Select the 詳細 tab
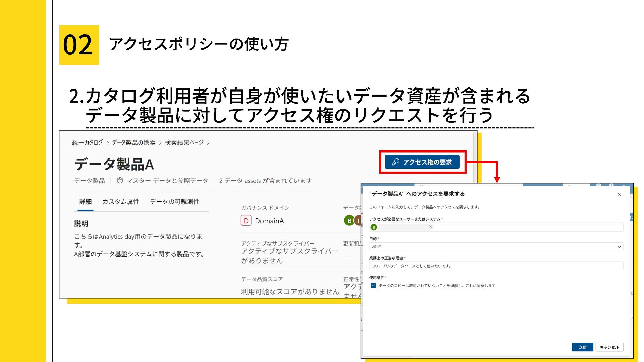644x362 pixels. click(x=85, y=202)
